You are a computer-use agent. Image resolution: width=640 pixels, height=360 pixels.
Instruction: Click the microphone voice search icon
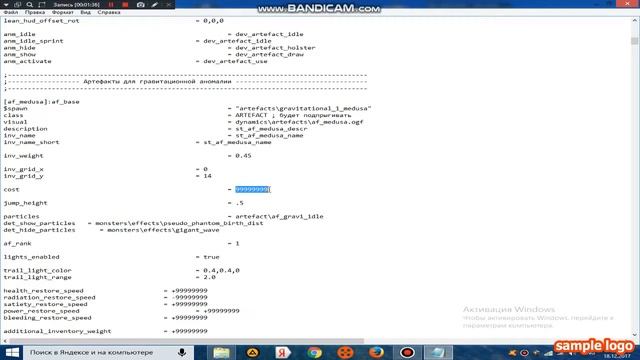click(182, 352)
